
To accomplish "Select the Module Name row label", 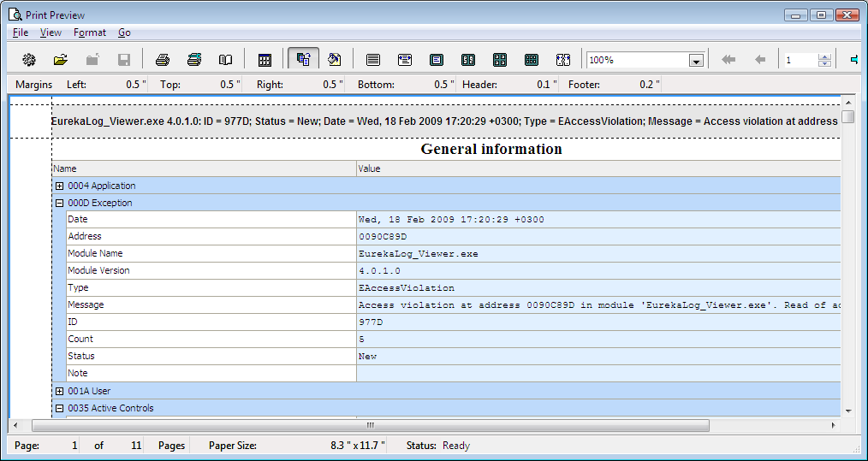I will [x=95, y=253].
